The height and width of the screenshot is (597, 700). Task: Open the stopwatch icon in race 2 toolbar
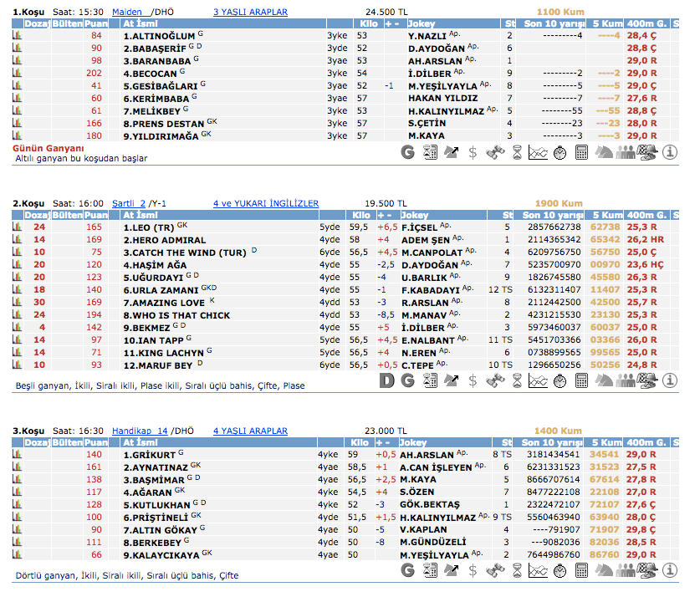pyautogui.click(x=560, y=380)
